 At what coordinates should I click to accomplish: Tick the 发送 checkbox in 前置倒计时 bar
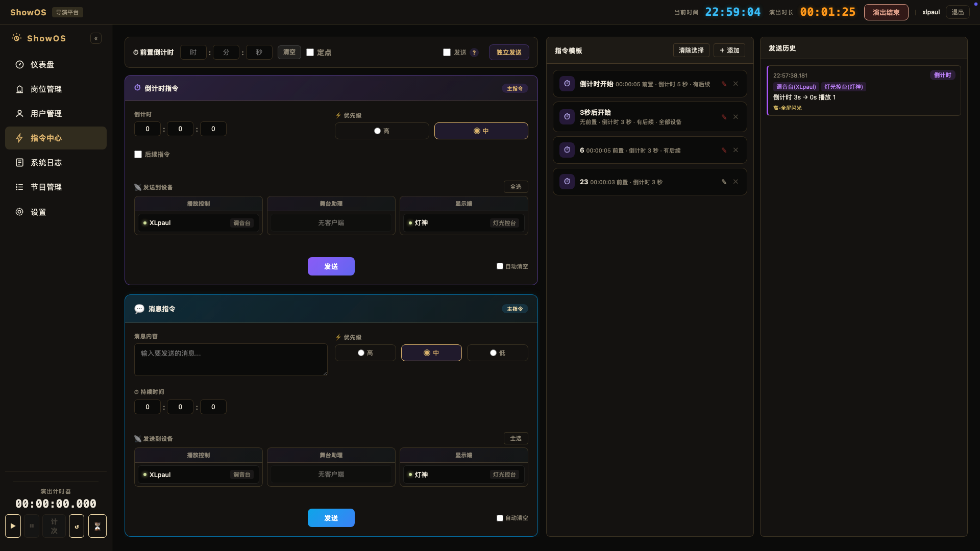pyautogui.click(x=447, y=53)
